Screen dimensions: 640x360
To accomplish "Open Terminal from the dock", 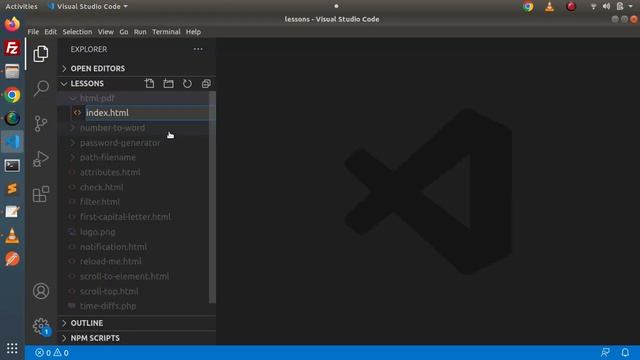I will [12, 165].
